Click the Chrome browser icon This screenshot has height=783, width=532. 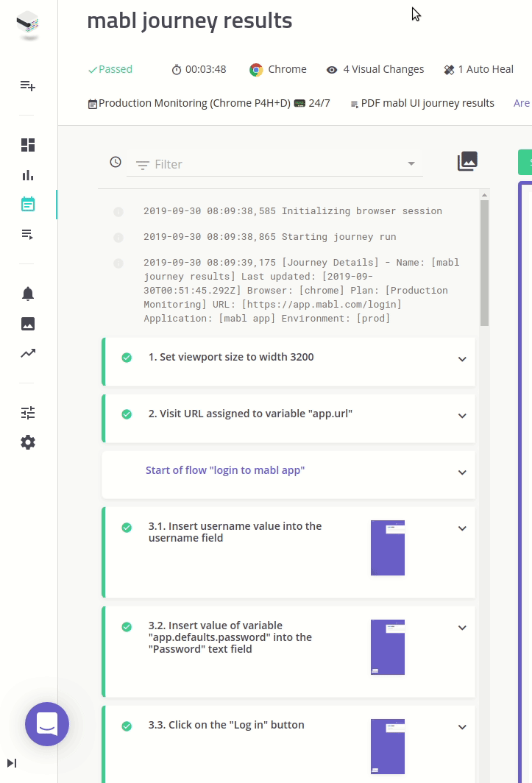click(256, 70)
